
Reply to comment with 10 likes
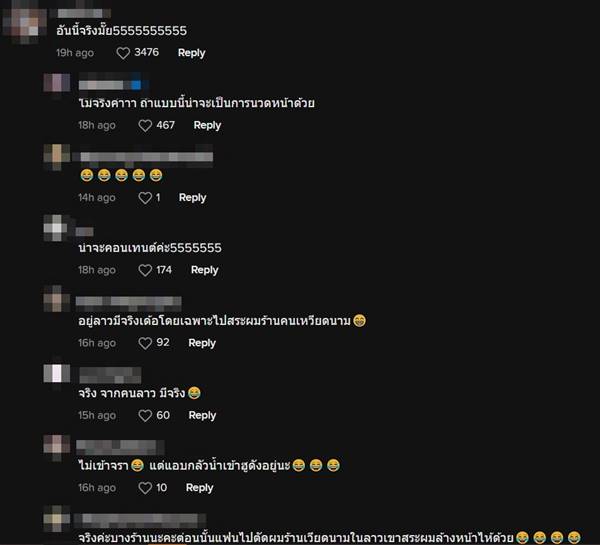click(x=199, y=488)
